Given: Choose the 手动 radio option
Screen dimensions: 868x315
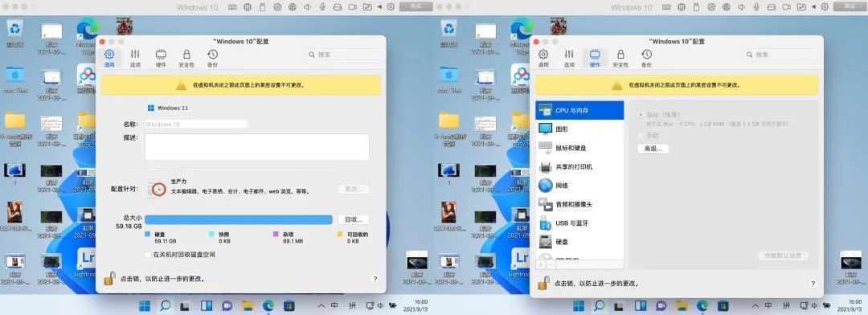Looking at the screenshot, I should click(641, 135).
